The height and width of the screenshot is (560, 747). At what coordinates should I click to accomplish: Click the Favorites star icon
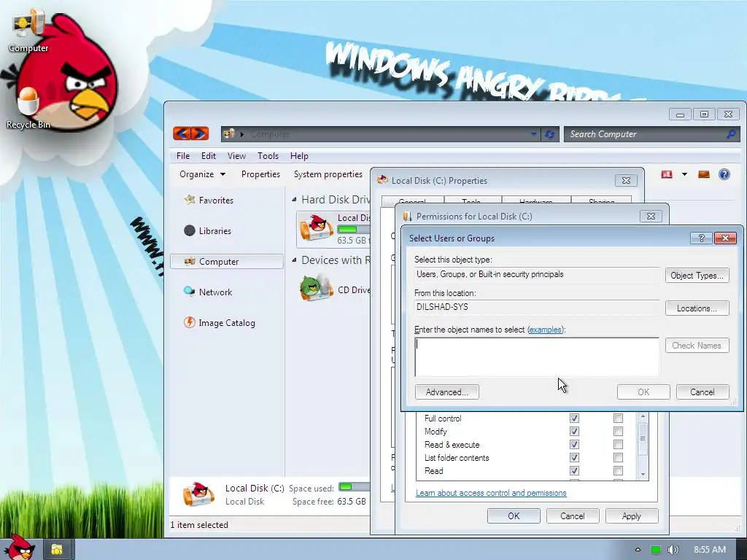pyautogui.click(x=190, y=200)
